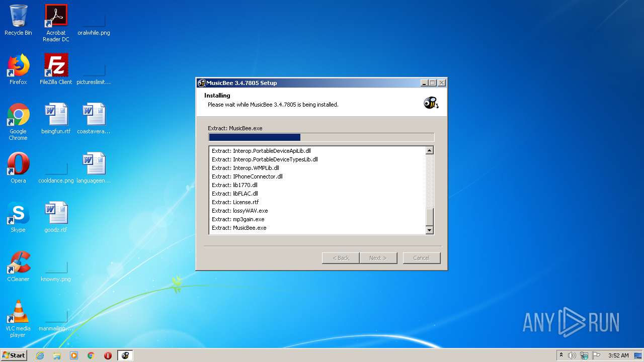Screen dimensions: 644x362
Task: Select the 'Extract: License.rtf' log row
Action: 317,202
